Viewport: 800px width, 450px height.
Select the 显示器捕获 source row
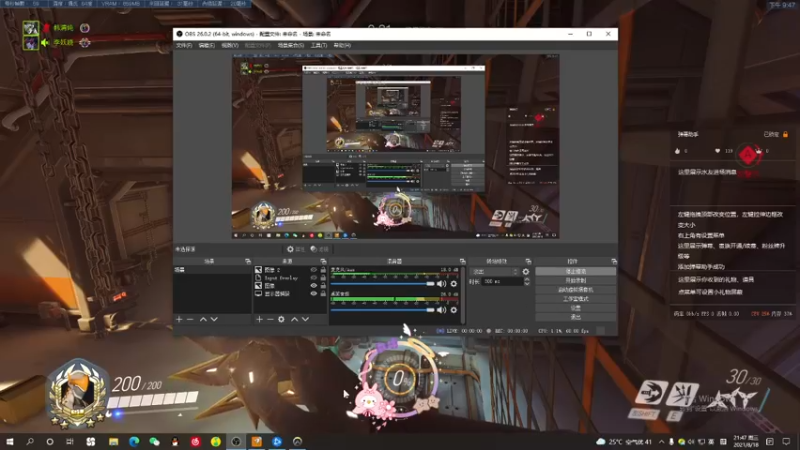pos(290,293)
